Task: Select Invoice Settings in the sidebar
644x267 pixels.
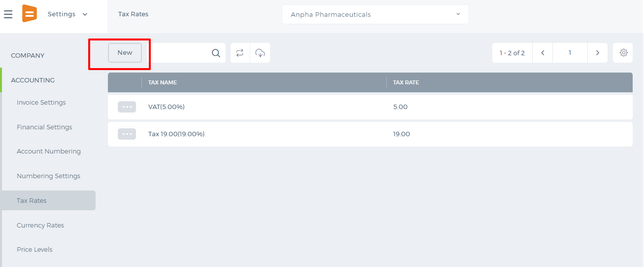Action: (x=41, y=103)
